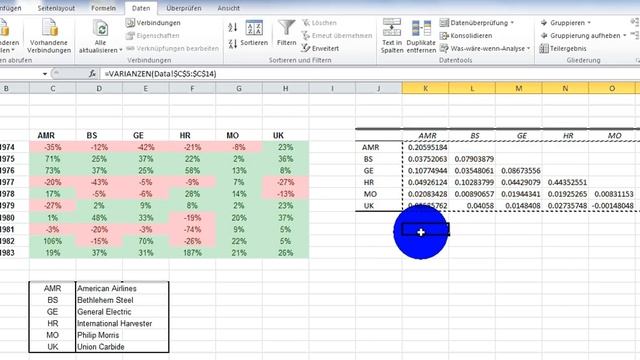Click the fx insert function icon

click(92, 73)
